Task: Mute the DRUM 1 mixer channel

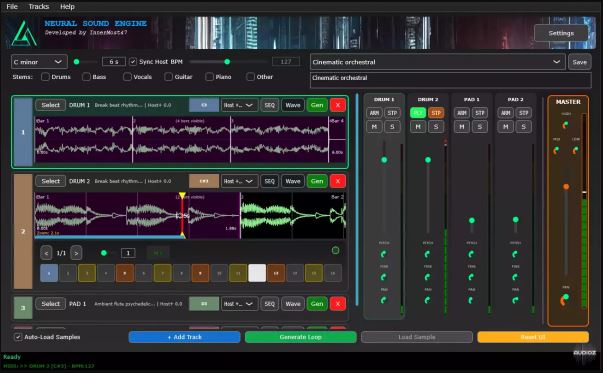Action: (x=374, y=127)
